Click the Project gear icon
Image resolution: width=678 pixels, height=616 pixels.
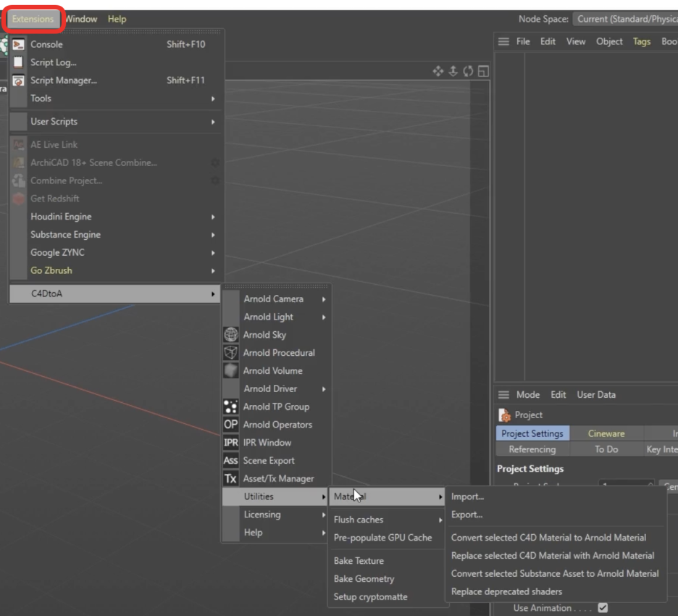click(505, 415)
